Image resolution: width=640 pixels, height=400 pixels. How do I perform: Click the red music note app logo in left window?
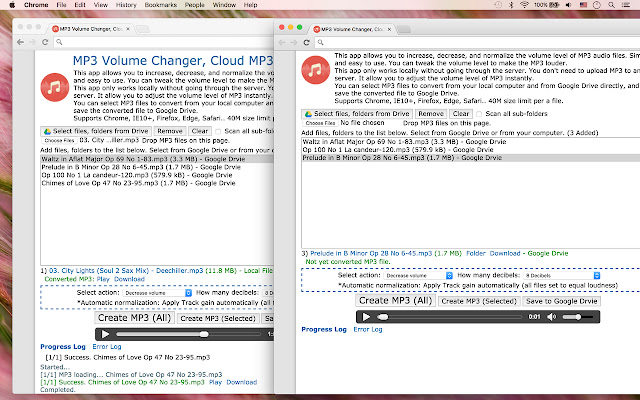(54, 87)
